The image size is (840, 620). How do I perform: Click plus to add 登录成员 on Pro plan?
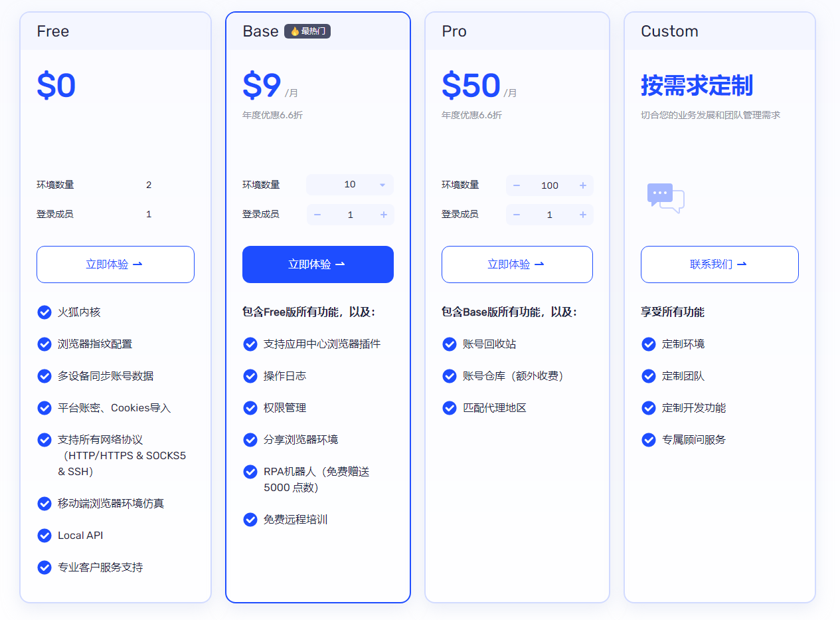pos(583,214)
